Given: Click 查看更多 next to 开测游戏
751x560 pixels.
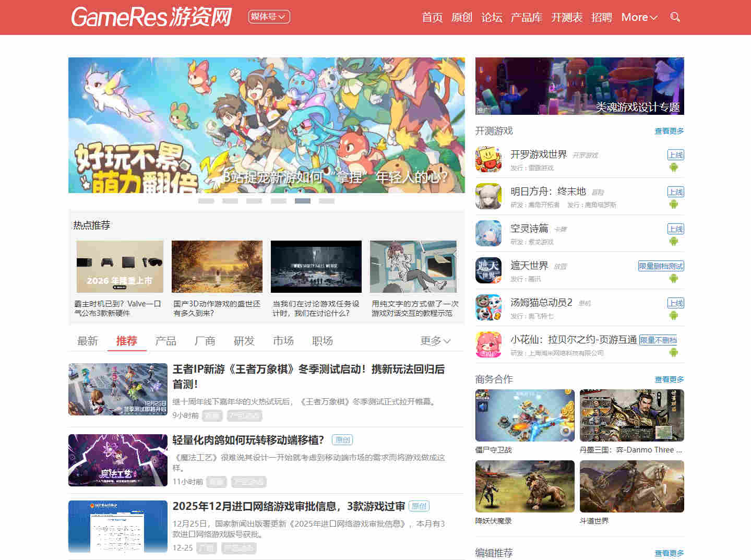Looking at the screenshot, I should tap(669, 131).
